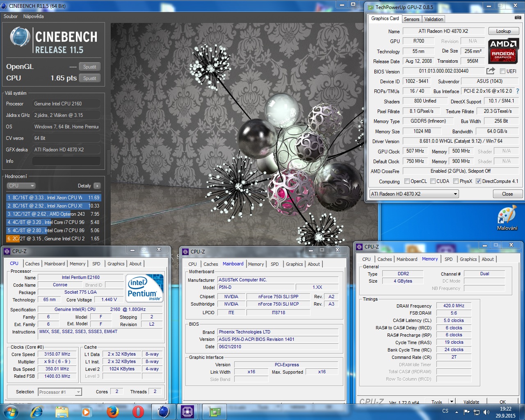Toggle the UEFI checkbox in GPU-Z

coord(502,71)
